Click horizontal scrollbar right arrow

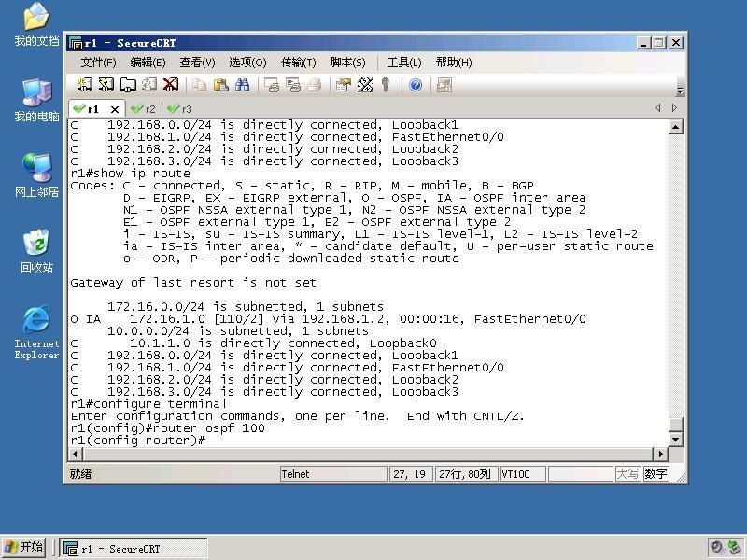coord(661,455)
